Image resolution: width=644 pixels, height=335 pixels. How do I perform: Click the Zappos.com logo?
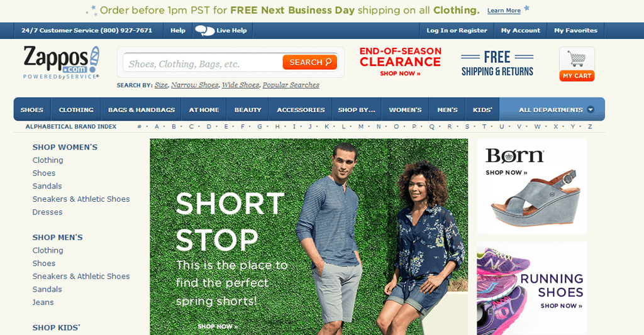[61, 62]
